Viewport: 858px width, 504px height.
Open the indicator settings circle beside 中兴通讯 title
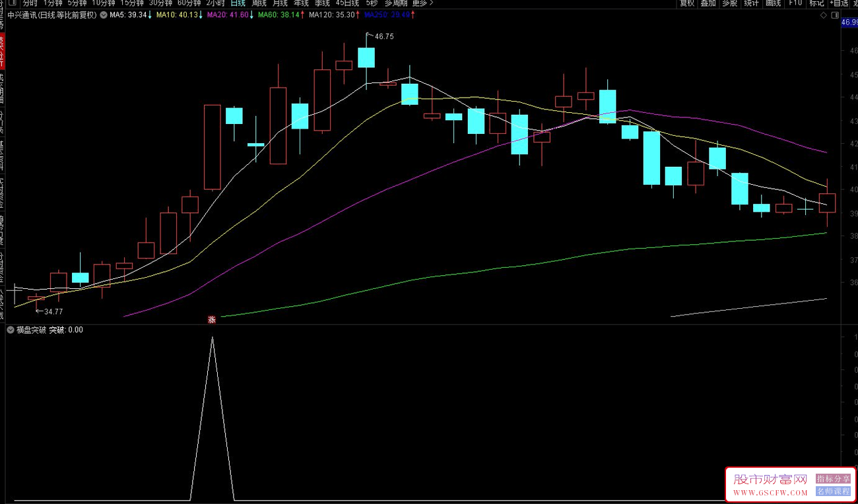104,15
